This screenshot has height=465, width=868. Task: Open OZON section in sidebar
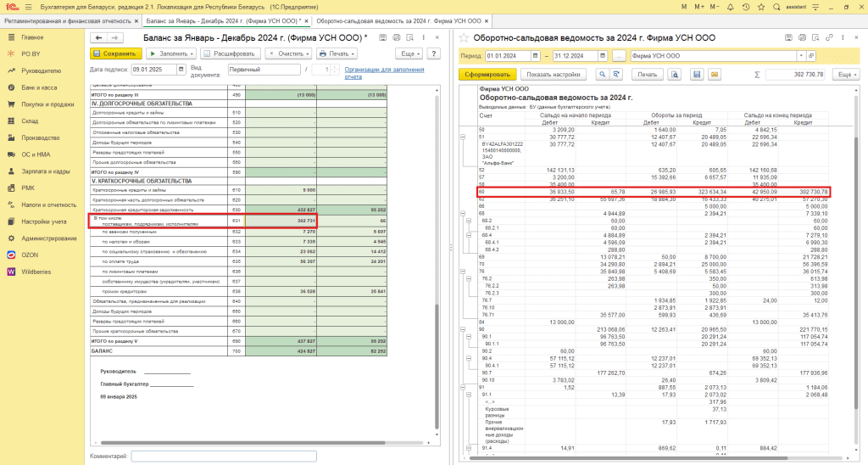[x=30, y=255]
